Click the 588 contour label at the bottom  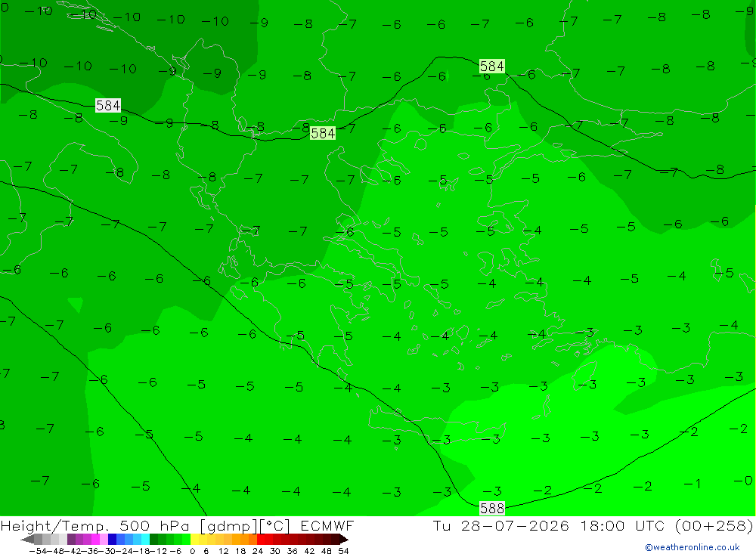point(492,508)
